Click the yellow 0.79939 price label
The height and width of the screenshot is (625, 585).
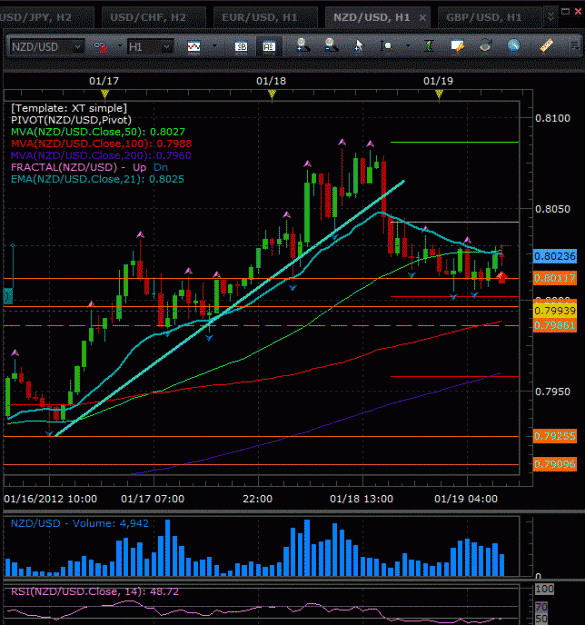click(x=555, y=310)
